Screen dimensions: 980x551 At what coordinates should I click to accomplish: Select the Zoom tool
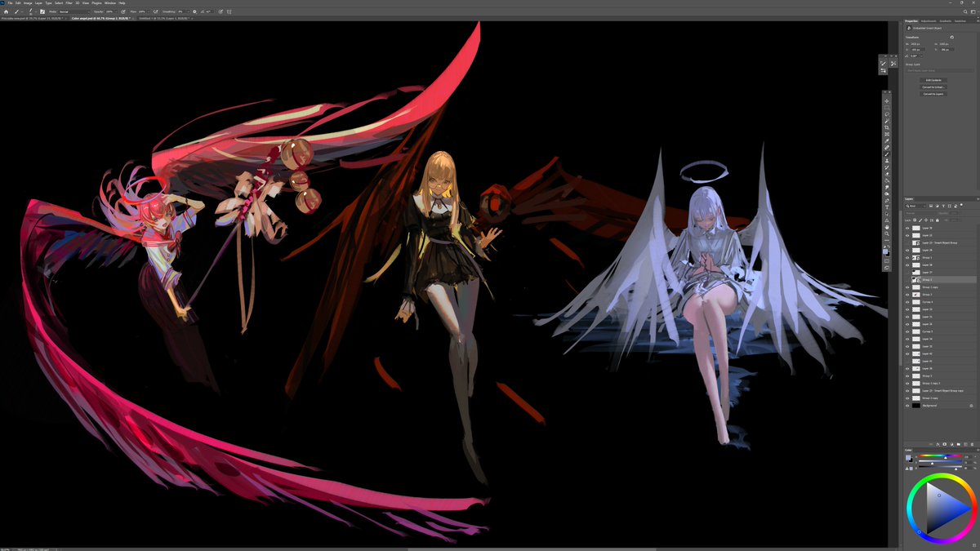(x=887, y=234)
